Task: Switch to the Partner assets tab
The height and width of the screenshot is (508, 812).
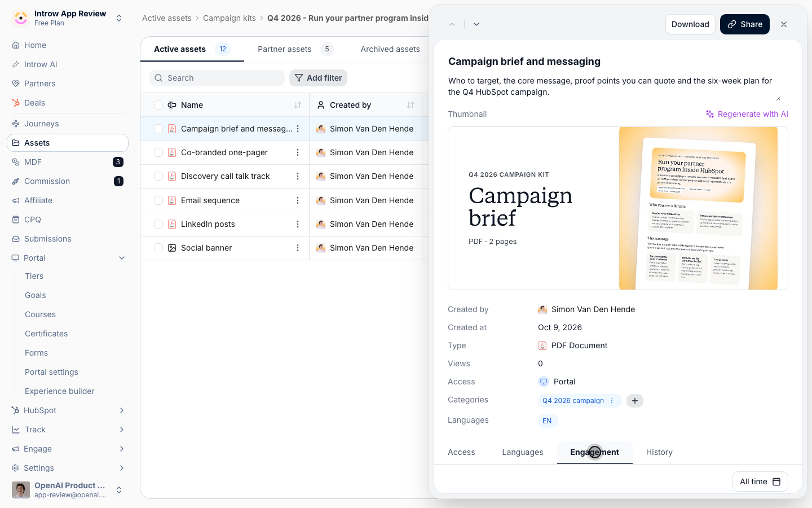Action: pos(295,49)
